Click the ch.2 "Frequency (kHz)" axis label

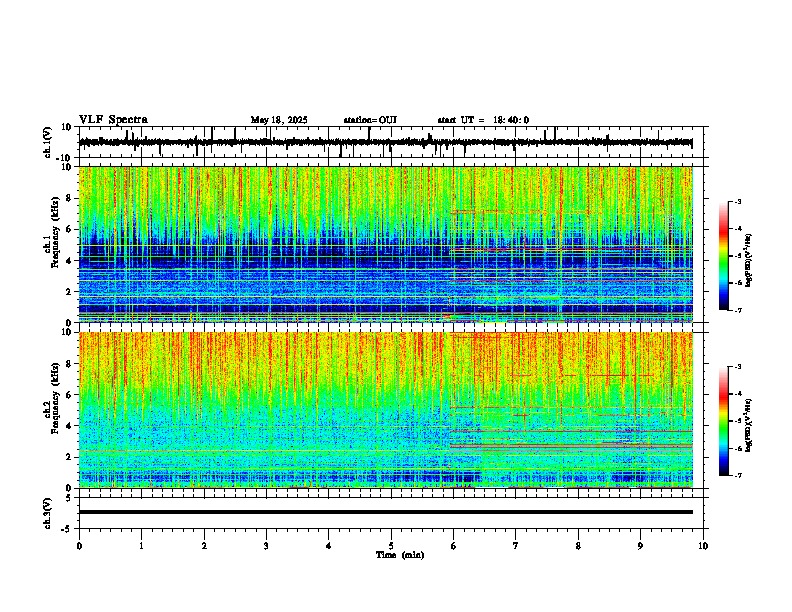pyautogui.click(x=54, y=398)
